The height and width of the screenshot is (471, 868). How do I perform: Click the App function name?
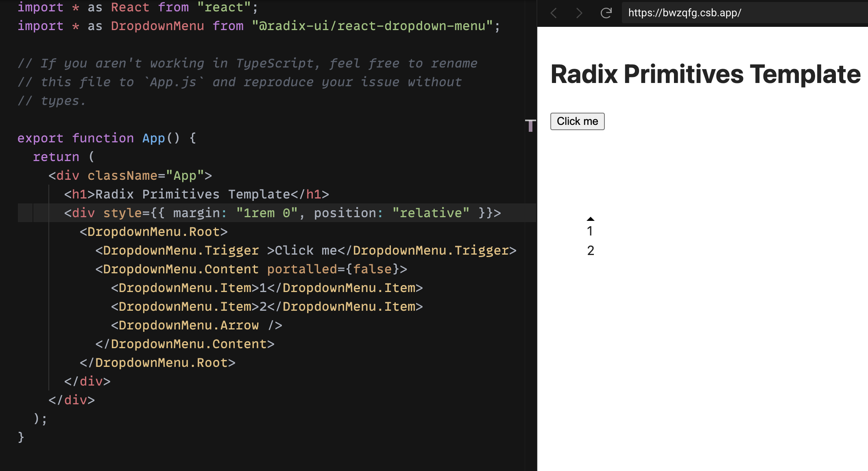pos(153,138)
